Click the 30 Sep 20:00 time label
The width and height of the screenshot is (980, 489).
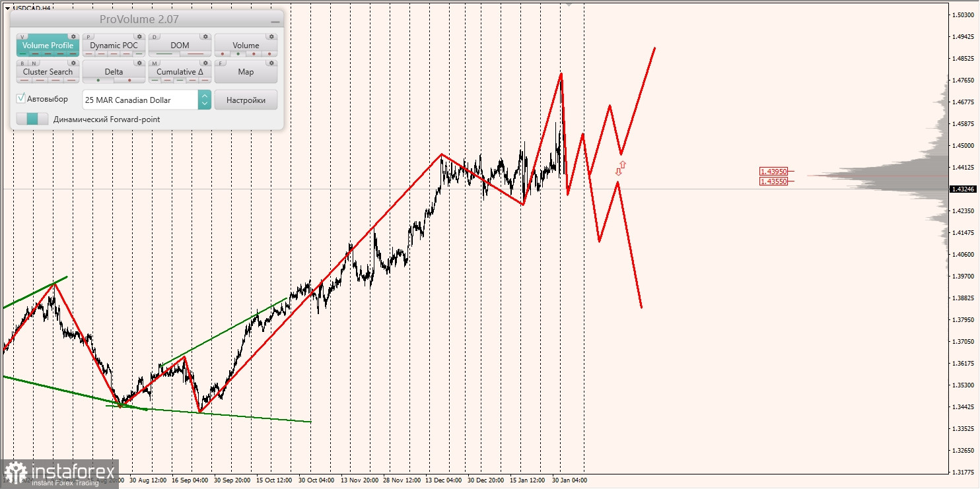pos(232,480)
